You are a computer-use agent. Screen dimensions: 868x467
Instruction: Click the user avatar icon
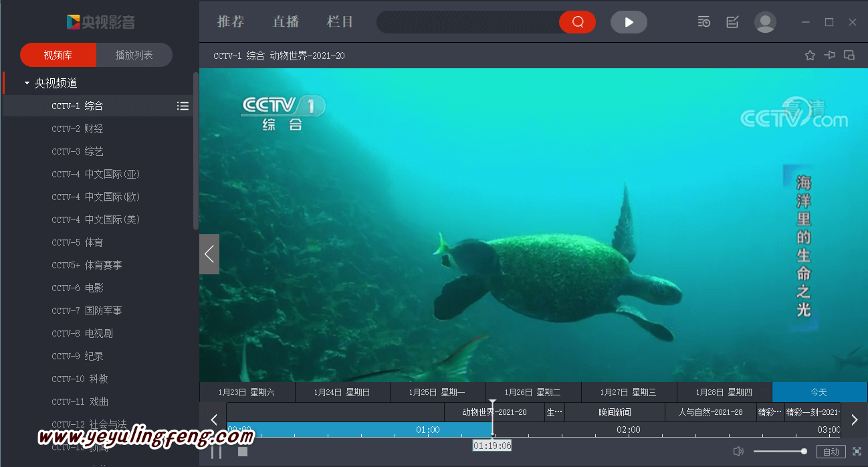click(765, 22)
